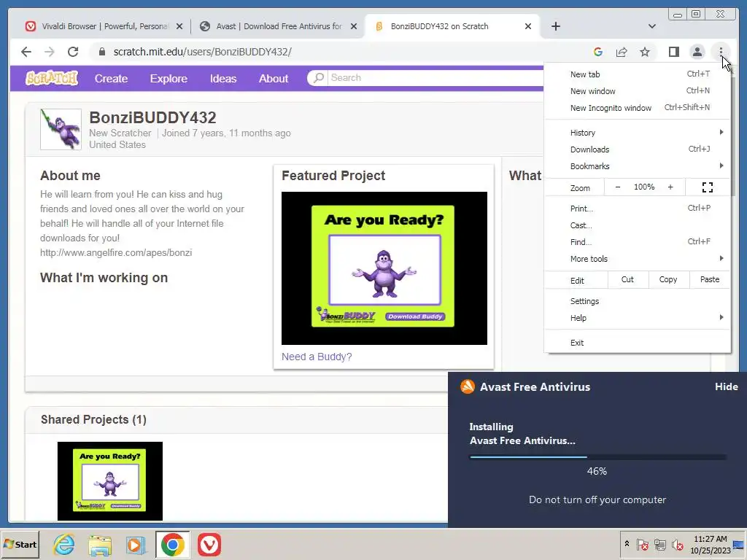Expand the More tools submenu

pos(638,259)
